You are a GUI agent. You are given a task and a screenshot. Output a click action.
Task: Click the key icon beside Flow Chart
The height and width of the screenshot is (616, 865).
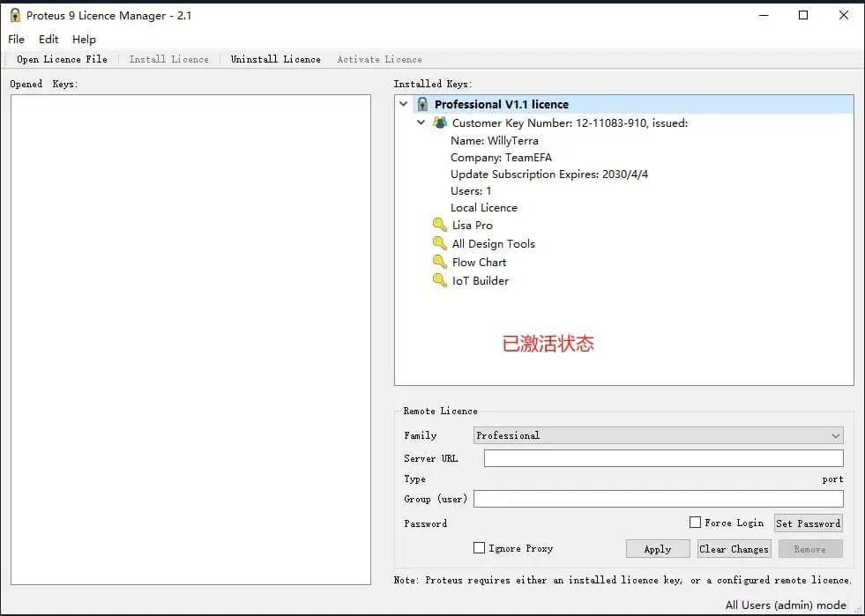(x=440, y=262)
